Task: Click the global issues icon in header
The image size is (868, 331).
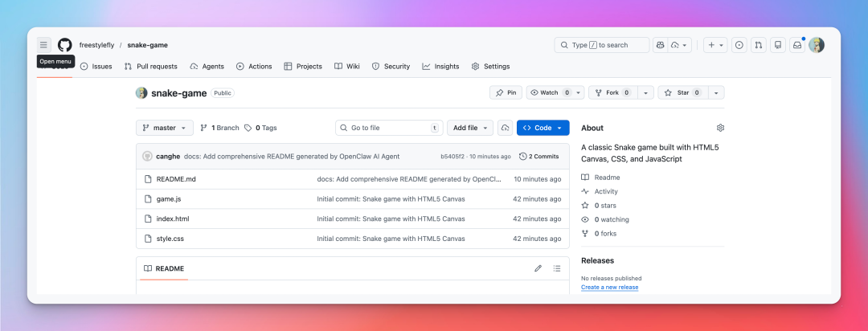Action: (x=739, y=45)
